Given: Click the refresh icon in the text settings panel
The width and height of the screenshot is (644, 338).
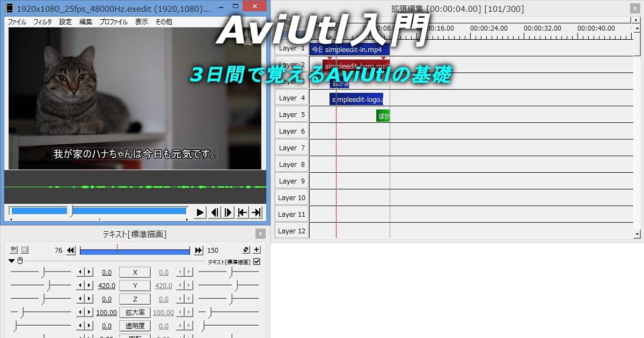Looking at the screenshot, I should click(x=245, y=250).
